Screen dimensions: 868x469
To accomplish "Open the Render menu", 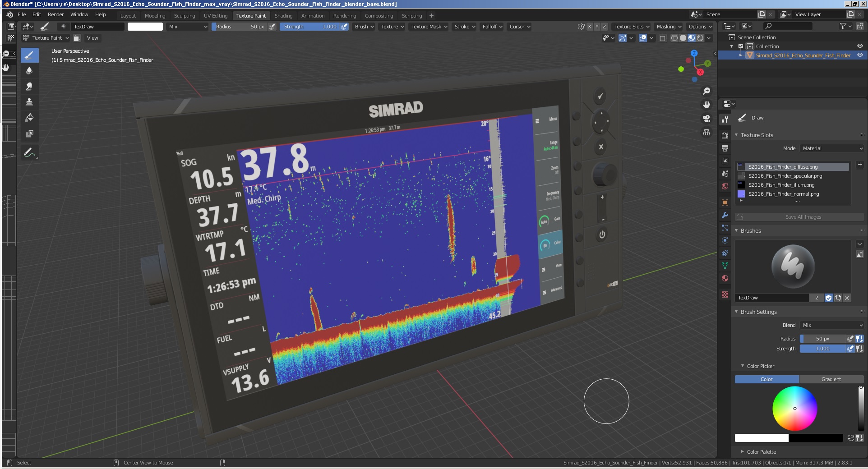I will click(x=56, y=14).
